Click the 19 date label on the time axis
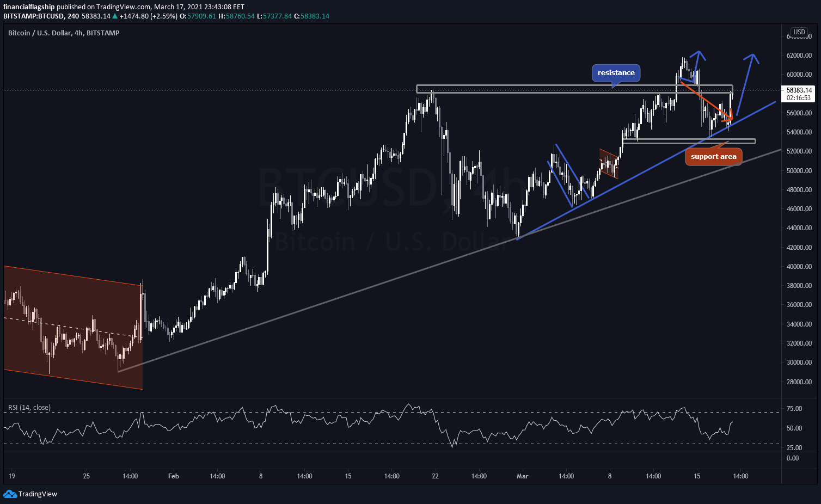This screenshot has width=821, height=504. (x=12, y=476)
